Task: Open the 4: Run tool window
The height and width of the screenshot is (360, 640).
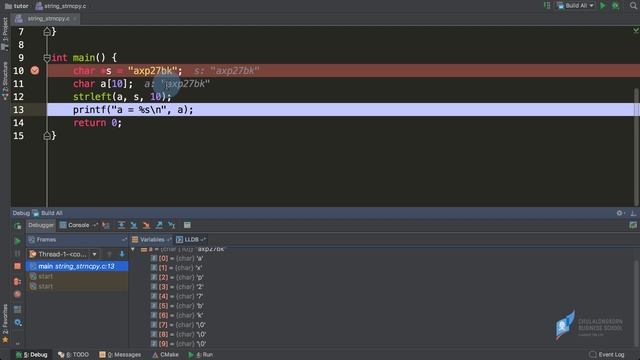Action: (x=200, y=355)
